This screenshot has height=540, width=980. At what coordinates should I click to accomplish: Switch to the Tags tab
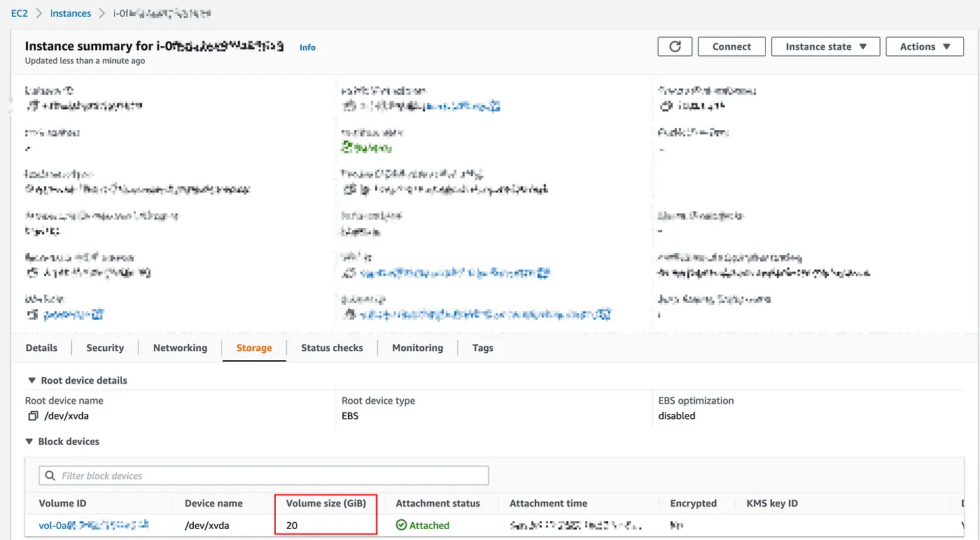482,348
